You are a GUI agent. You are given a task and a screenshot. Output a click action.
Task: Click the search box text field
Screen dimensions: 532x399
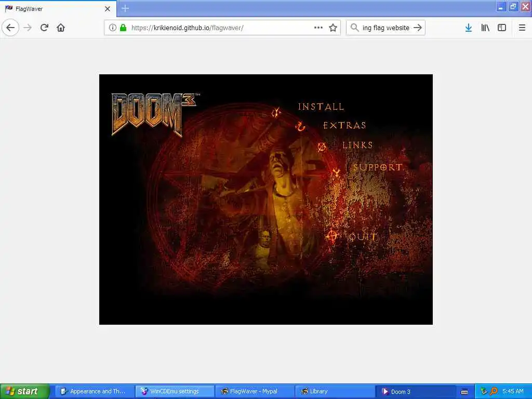pos(386,28)
